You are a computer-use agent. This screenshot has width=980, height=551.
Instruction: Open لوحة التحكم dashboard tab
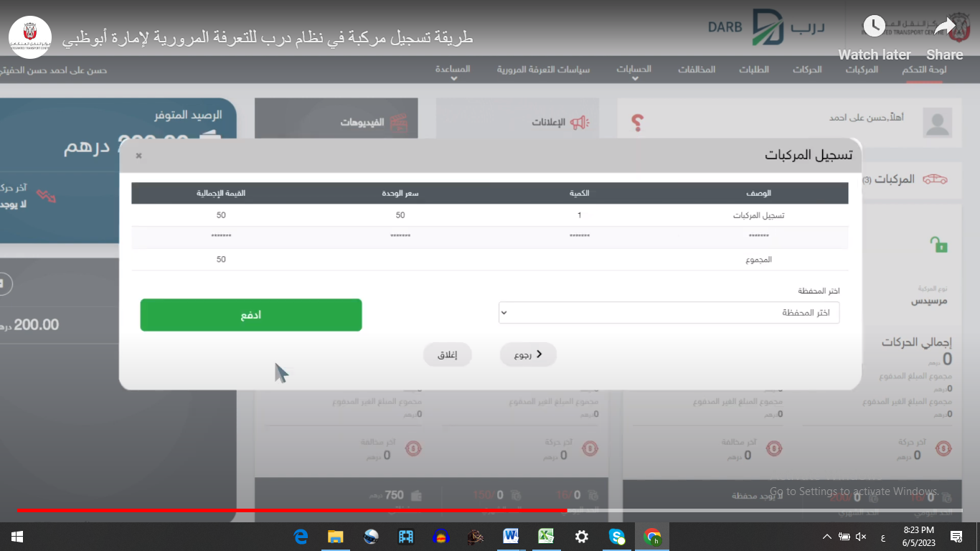(924, 70)
